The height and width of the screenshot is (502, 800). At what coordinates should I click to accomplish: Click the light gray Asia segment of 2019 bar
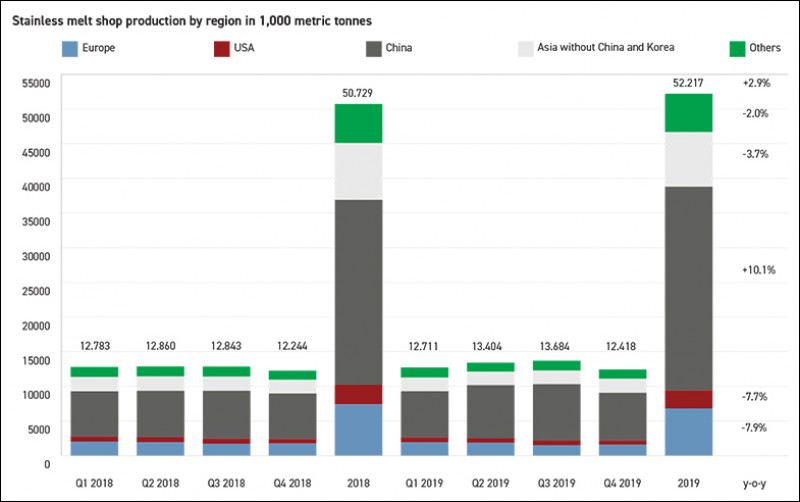coord(688,159)
